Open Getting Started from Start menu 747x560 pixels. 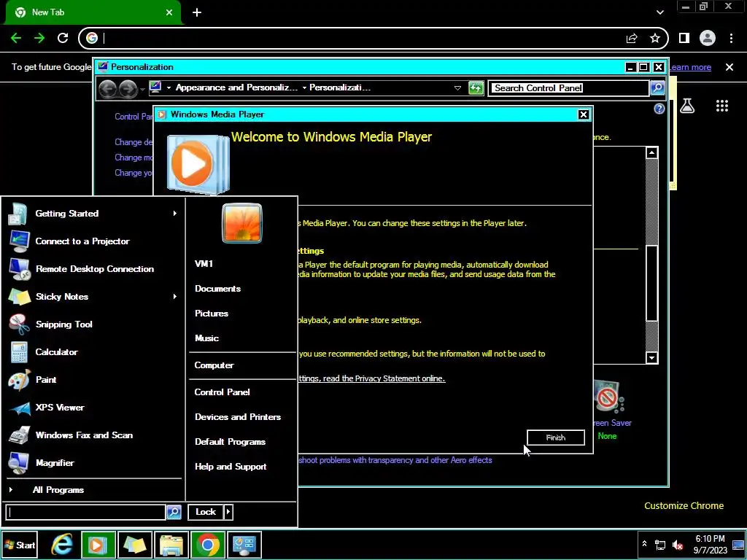(x=93, y=214)
